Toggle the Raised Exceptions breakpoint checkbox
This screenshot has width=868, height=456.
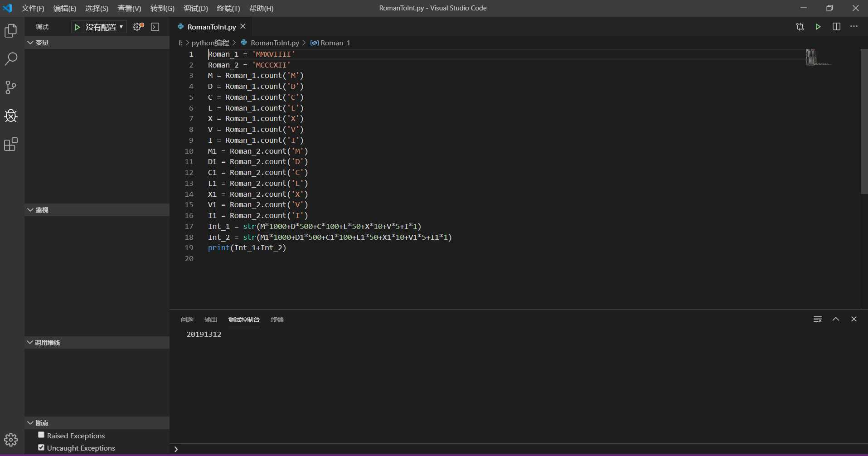click(41, 435)
